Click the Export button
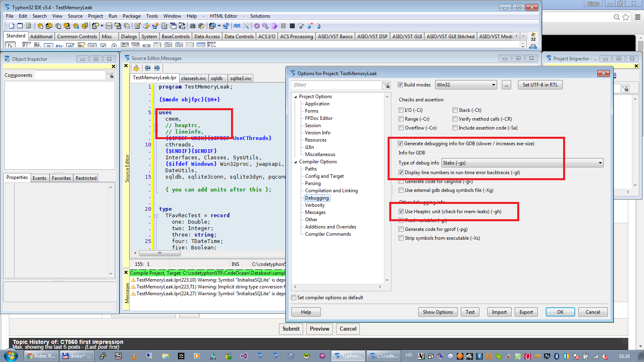 [x=526, y=312]
